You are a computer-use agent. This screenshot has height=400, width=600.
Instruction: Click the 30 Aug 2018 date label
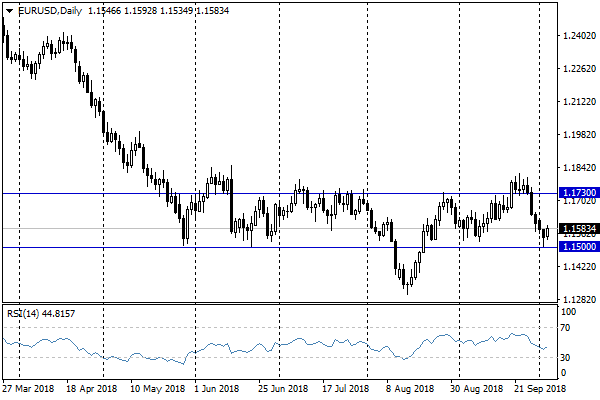point(475,387)
